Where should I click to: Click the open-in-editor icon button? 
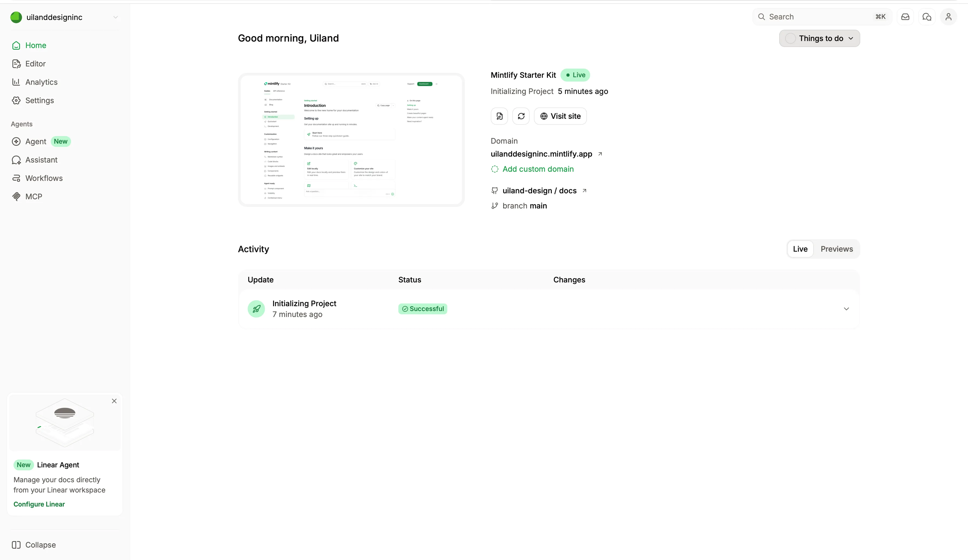(x=499, y=116)
